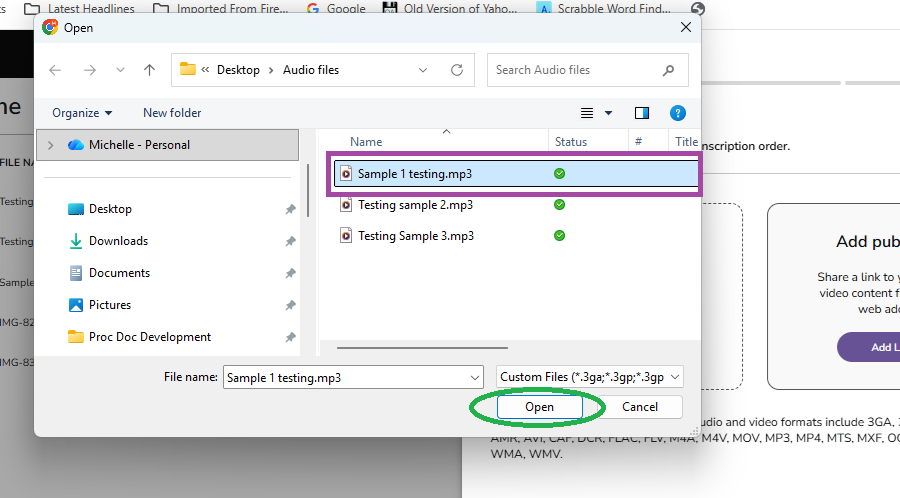Viewport: 900px width, 498px height.
Task: Click the mp3 icon of Testing sample 2
Action: (346, 205)
